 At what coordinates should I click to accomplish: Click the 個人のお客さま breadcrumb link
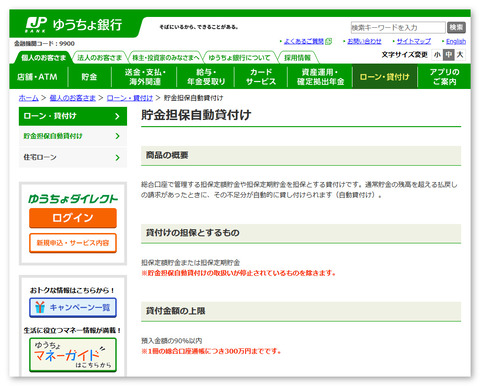pyautogui.click(x=72, y=98)
